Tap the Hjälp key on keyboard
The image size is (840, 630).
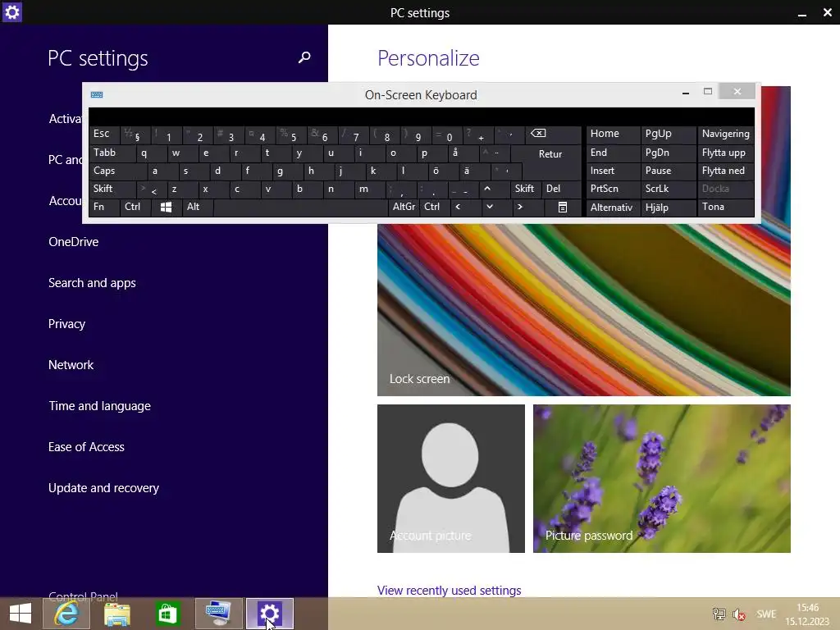coord(668,208)
